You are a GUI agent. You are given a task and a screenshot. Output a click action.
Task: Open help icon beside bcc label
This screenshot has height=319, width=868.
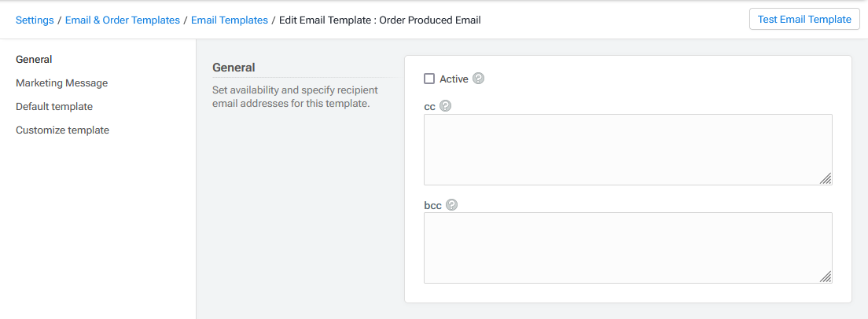coord(452,205)
